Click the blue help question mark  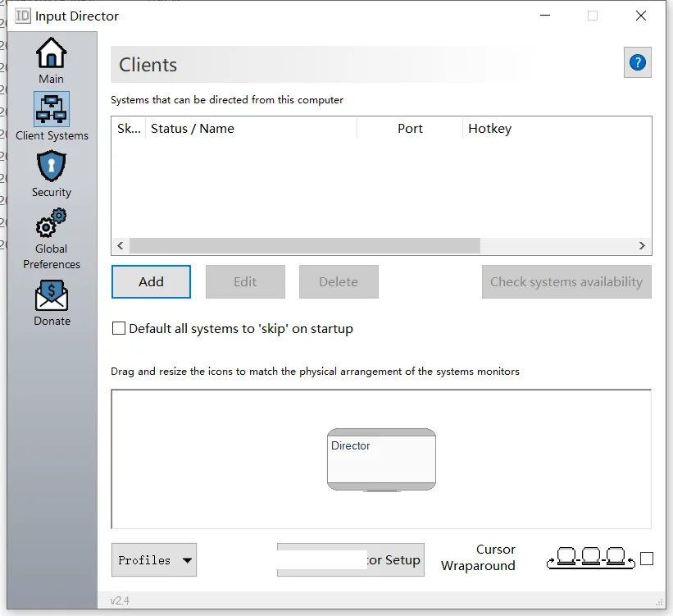click(x=638, y=62)
